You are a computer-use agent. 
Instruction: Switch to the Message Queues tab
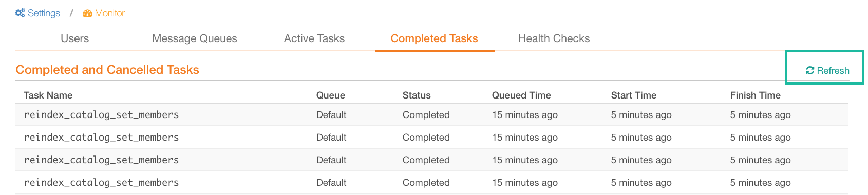click(x=195, y=38)
